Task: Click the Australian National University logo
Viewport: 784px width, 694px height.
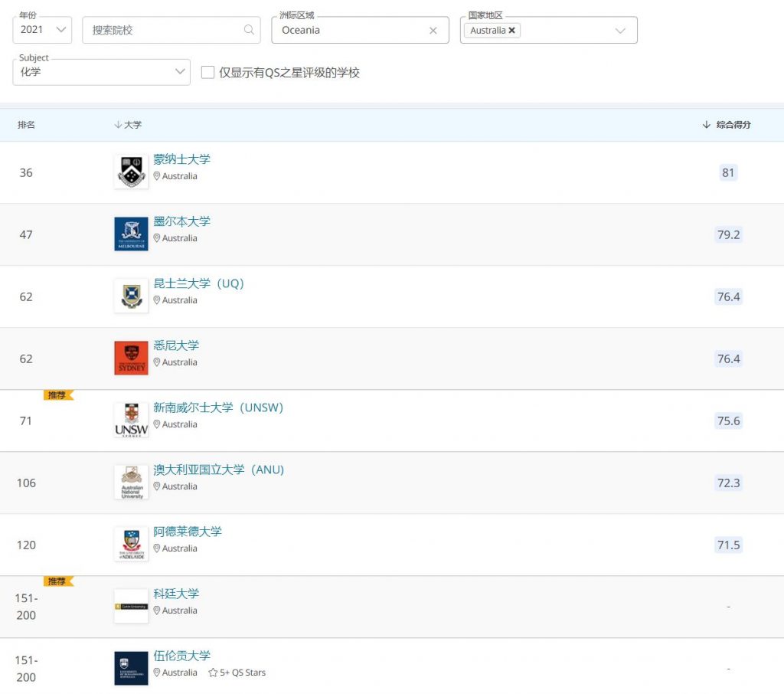Action: [131, 482]
